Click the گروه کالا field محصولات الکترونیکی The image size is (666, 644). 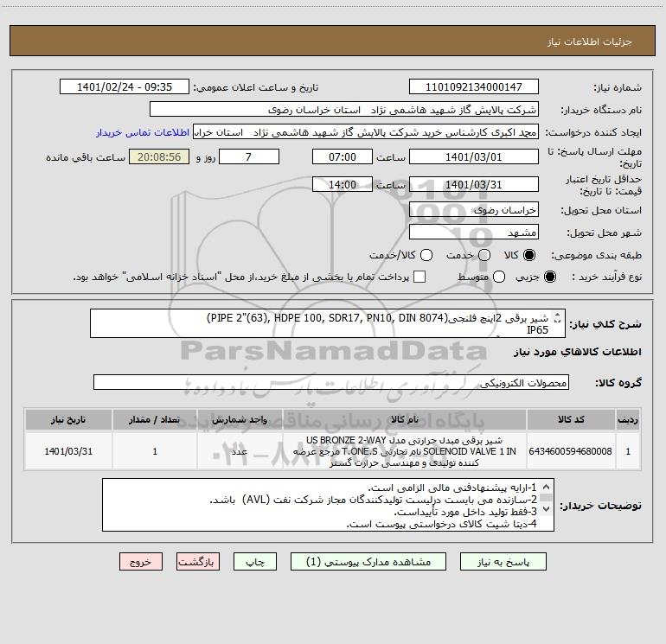point(331,382)
